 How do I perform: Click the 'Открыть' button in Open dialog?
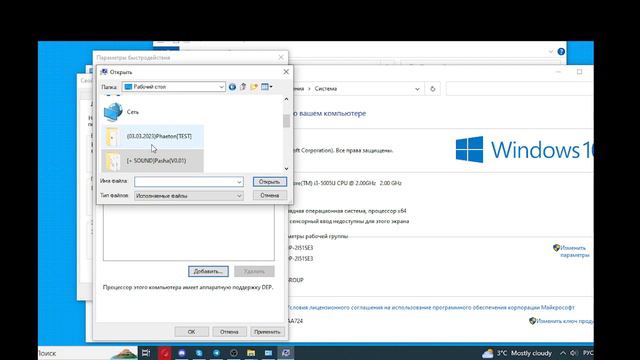[269, 182]
